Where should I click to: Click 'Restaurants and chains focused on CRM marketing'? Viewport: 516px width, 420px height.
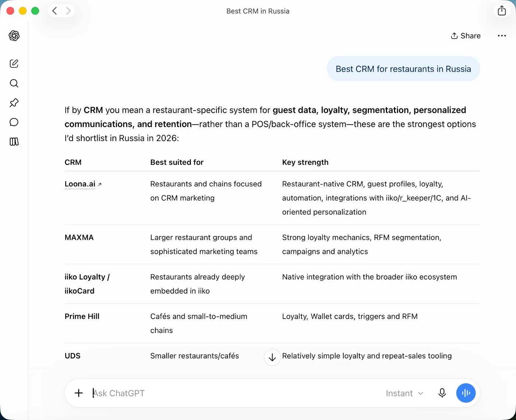206,191
